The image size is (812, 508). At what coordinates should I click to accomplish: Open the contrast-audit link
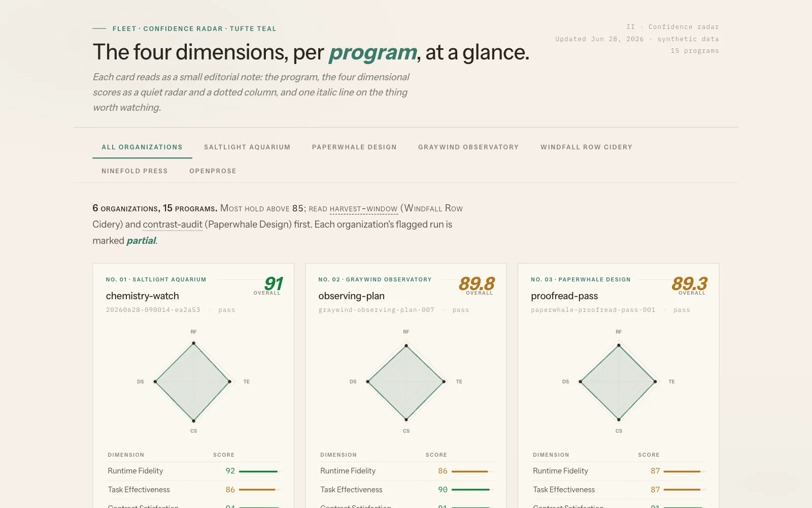[x=173, y=225]
